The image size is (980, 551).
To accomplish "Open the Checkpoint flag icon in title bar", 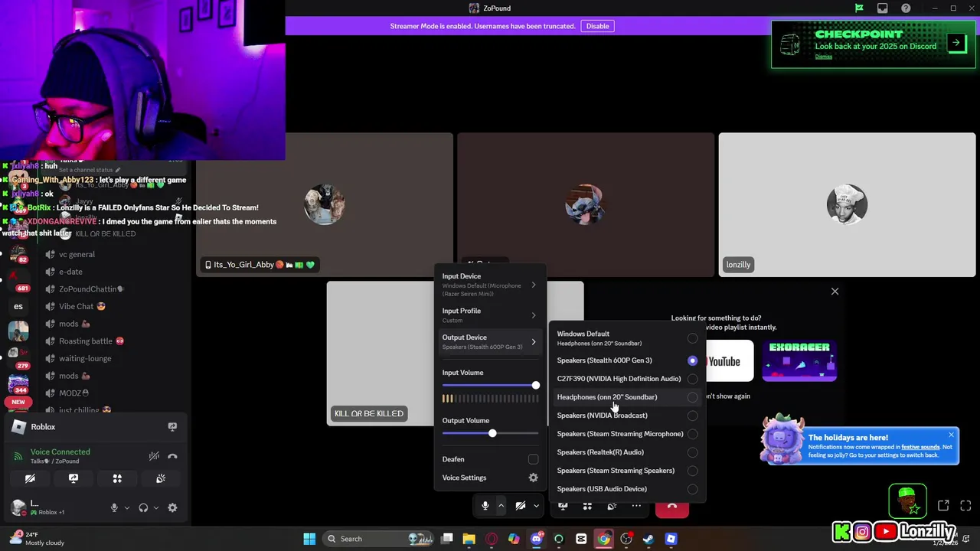I will coord(859,8).
